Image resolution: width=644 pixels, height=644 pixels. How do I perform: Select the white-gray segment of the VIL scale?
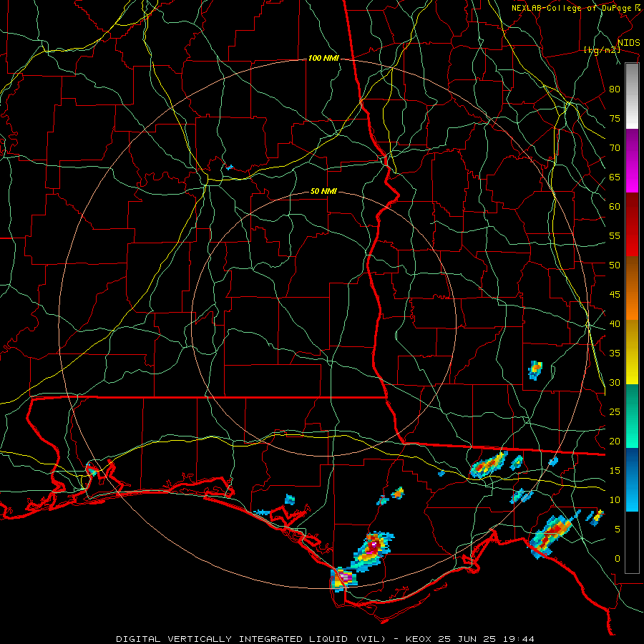click(x=632, y=96)
